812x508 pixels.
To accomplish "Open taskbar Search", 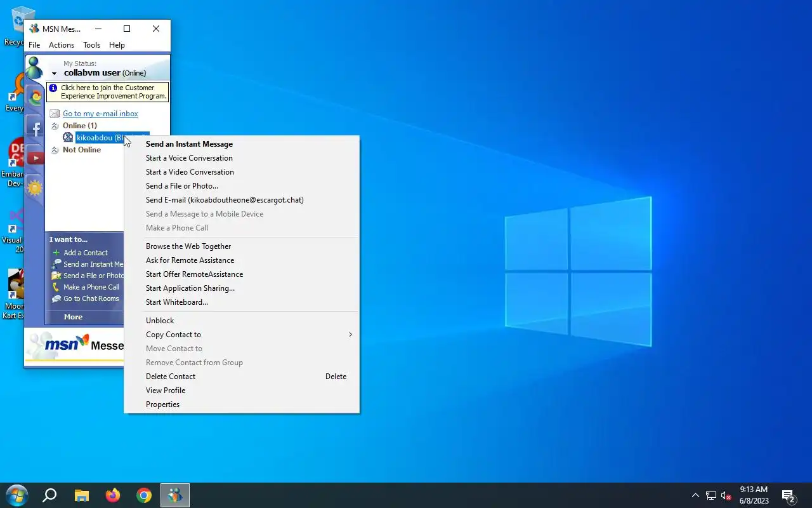I will click(49, 495).
